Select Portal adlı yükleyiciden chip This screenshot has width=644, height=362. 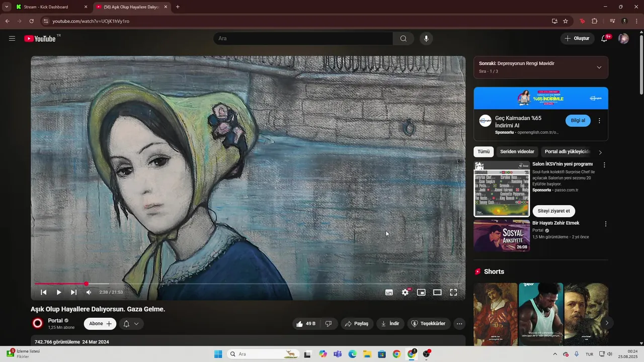[567, 152]
